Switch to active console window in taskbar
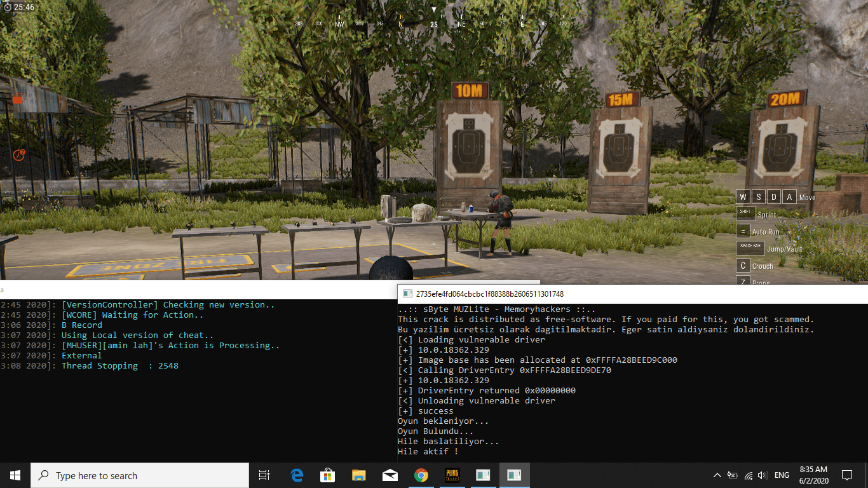Viewport: 868px width, 488px height. [x=514, y=475]
